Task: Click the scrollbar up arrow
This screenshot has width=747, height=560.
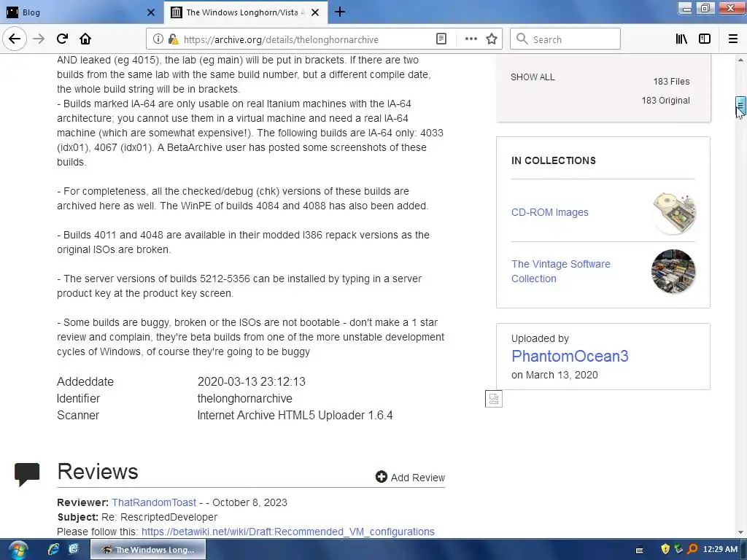Action: 740,60
